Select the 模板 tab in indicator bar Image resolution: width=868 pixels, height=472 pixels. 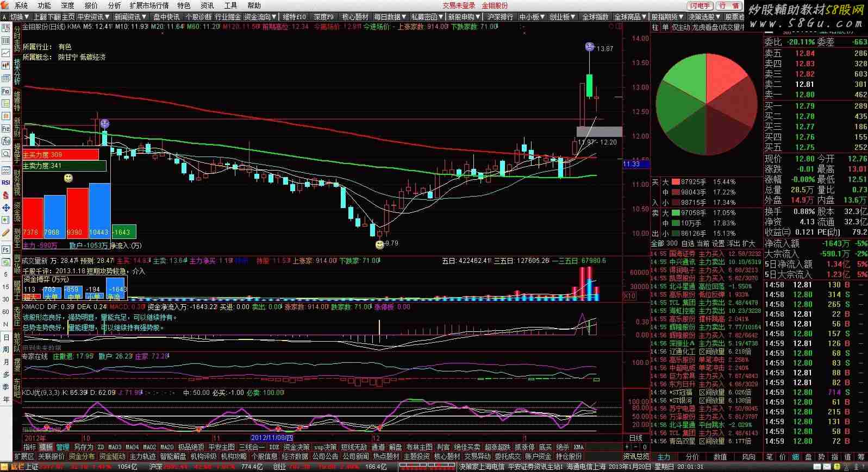click(x=46, y=447)
